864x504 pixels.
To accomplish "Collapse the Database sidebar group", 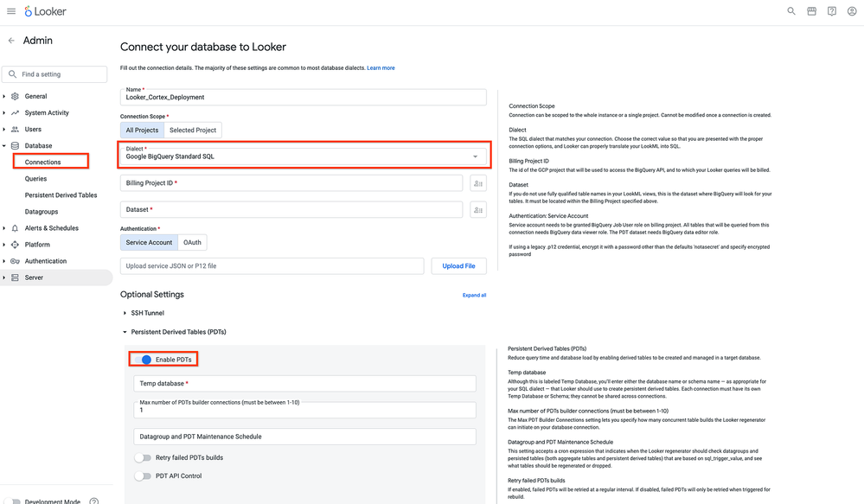I will [x=3, y=146].
